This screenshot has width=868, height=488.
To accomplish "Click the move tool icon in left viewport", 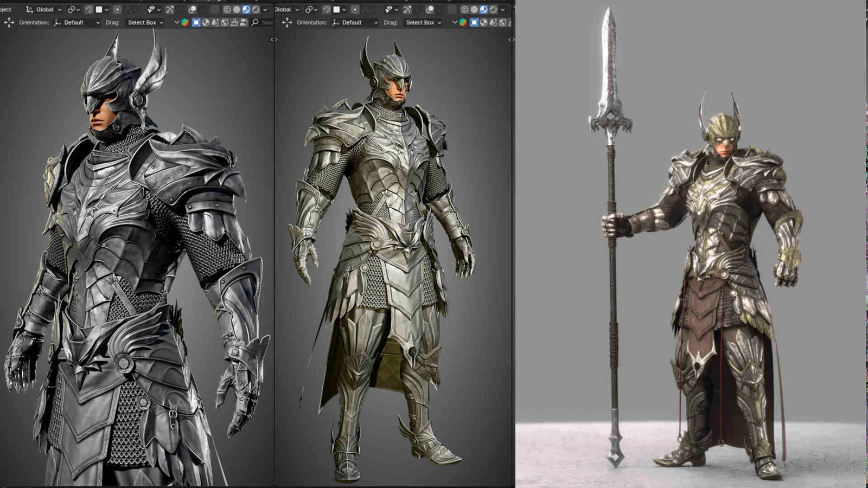I will [x=9, y=22].
